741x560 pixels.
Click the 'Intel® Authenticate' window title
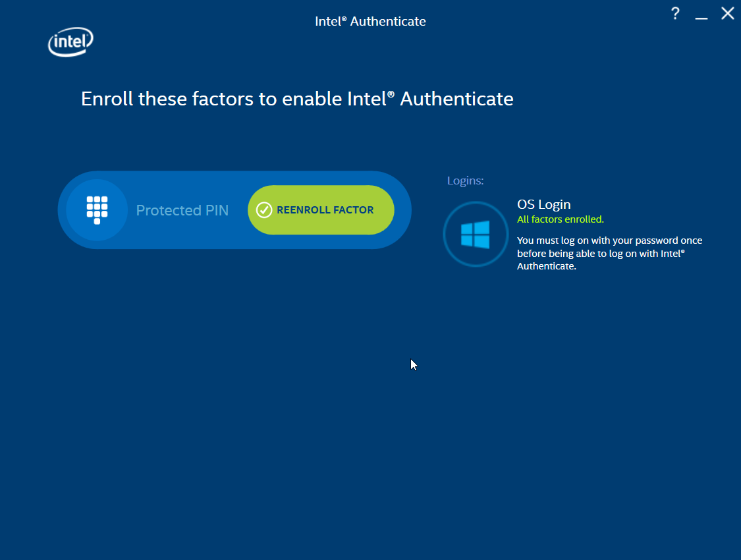[x=370, y=21]
